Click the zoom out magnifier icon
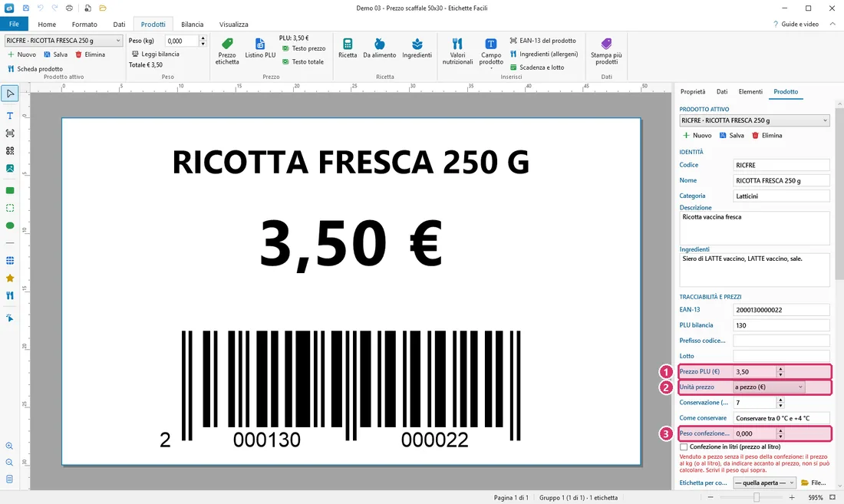The image size is (844, 504). click(9, 463)
